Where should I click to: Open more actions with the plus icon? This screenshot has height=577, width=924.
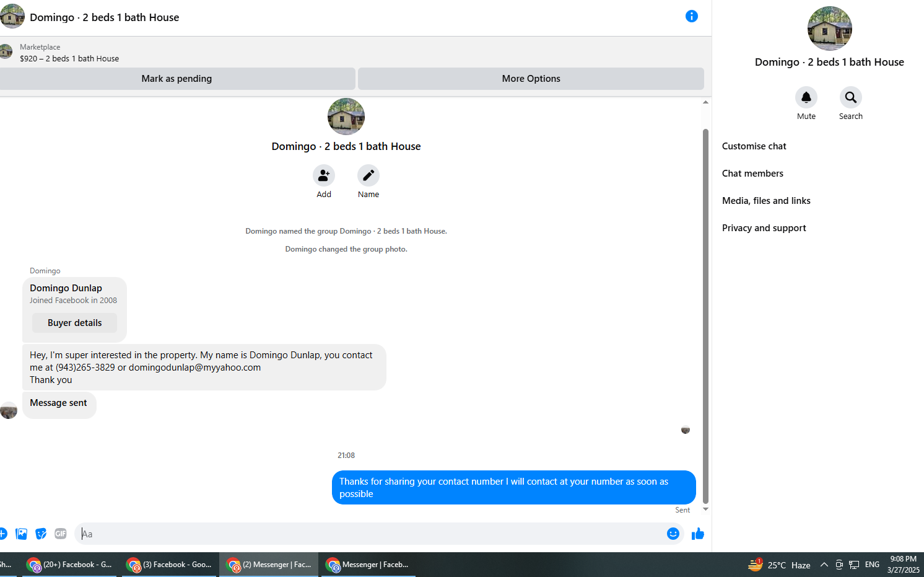(x=3, y=534)
